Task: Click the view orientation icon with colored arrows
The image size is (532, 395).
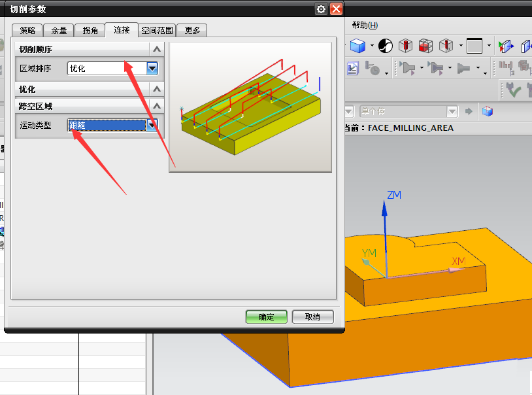Action: point(505,46)
